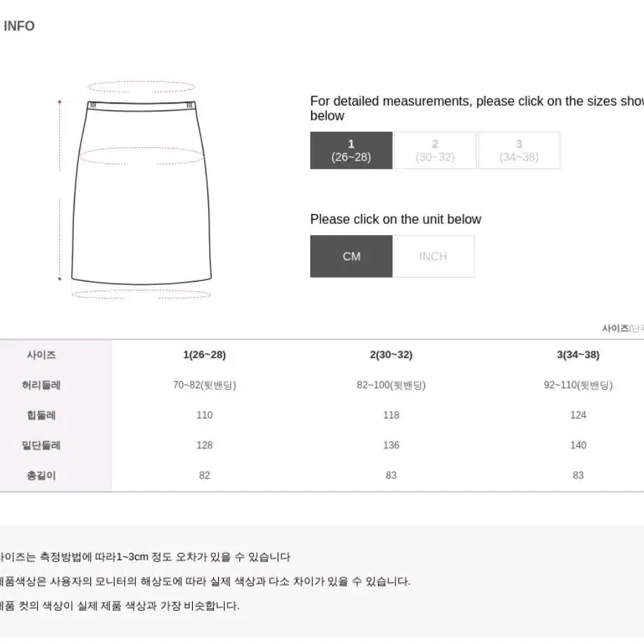The width and height of the screenshot is (644, 644).
Task: Click the hip ellipse on skirt diagram
Action: 141,156
